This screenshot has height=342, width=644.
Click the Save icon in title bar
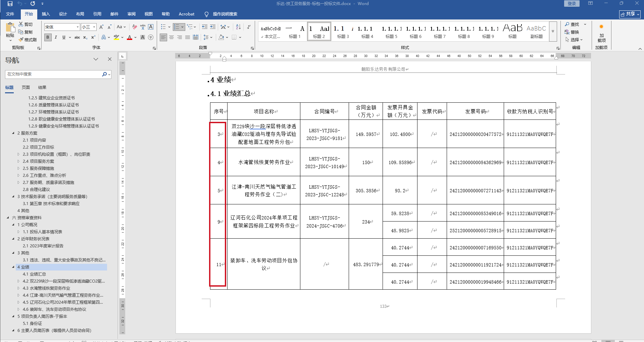coord(10,4)
